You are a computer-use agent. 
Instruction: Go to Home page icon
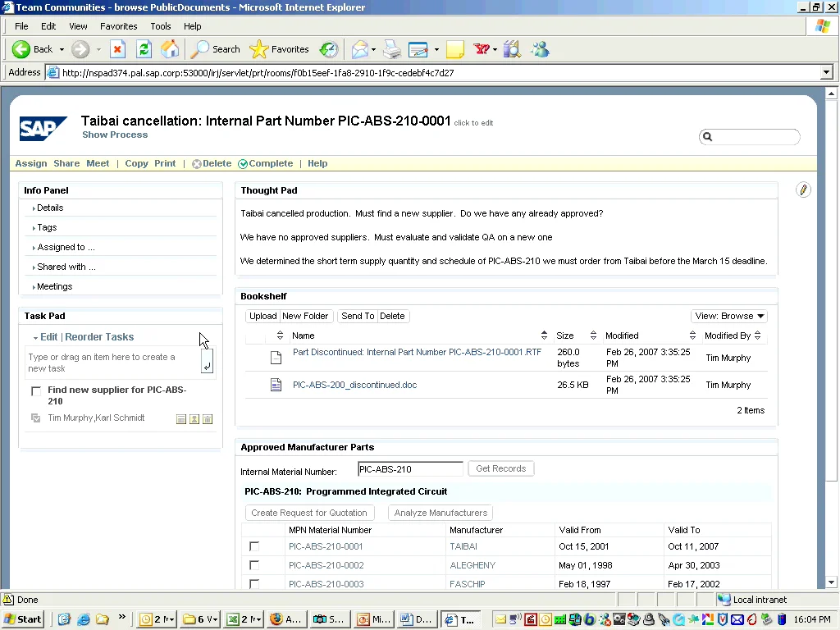(x=170, y=49)
